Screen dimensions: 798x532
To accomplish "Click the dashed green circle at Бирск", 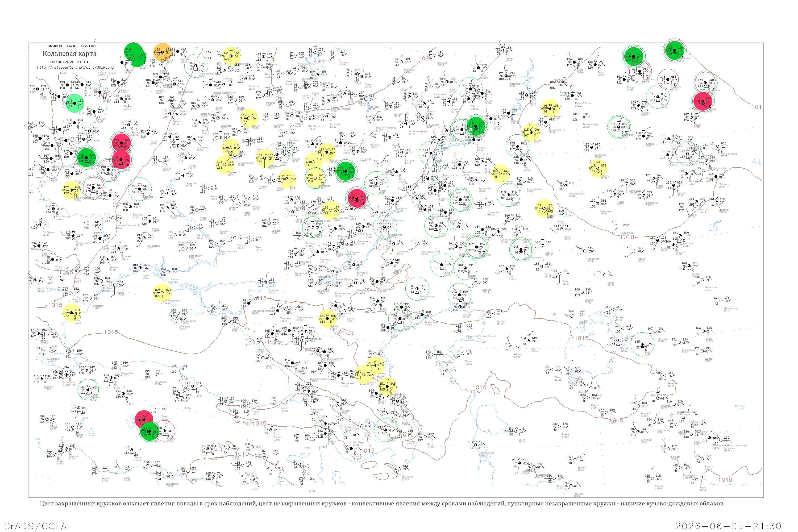I will [x=517, y=146].
